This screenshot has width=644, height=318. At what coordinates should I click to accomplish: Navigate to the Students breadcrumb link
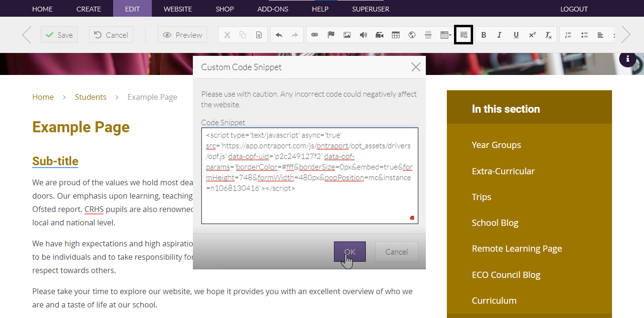(x=90, y=96)
